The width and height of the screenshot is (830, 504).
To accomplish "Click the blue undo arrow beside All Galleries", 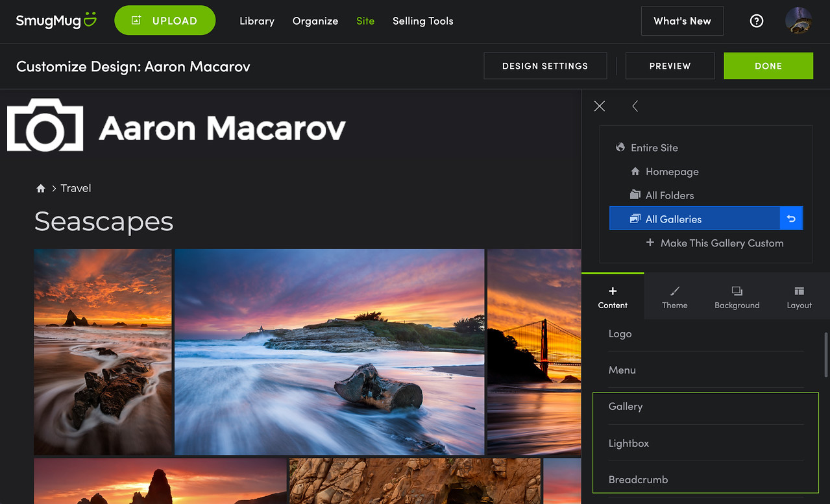I will [x=791, y=219].
